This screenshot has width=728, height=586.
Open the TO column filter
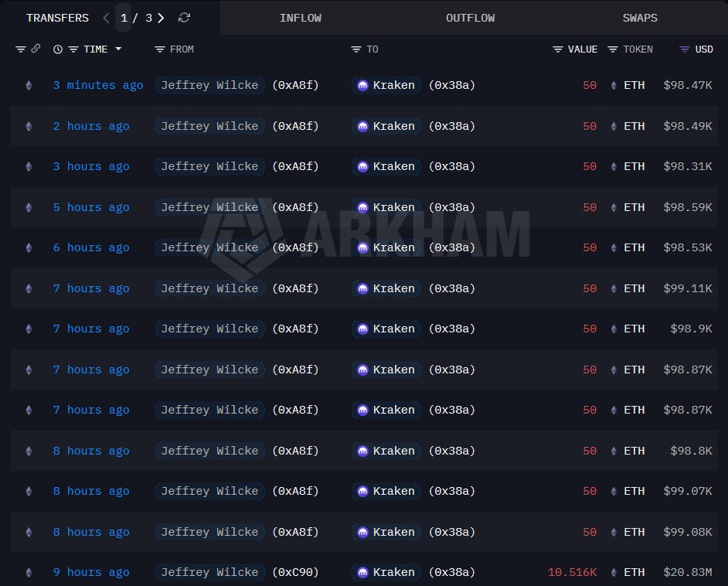tap(356, 49)
